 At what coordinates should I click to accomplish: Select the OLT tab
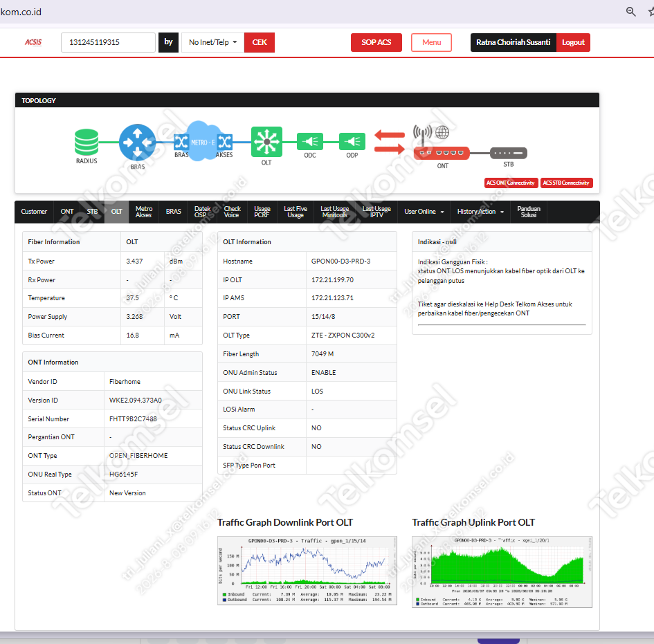coord(117,212)
